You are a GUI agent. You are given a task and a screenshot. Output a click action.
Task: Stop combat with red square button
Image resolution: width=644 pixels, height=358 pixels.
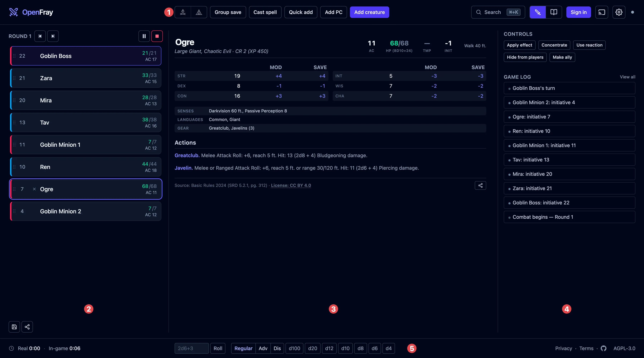point(157,36)
